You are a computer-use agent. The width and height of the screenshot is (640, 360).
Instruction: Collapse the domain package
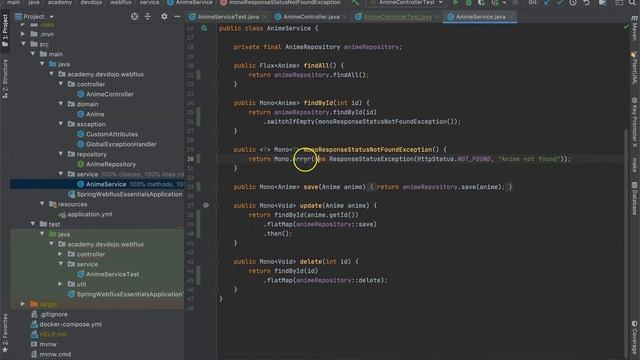pos(61,104)
